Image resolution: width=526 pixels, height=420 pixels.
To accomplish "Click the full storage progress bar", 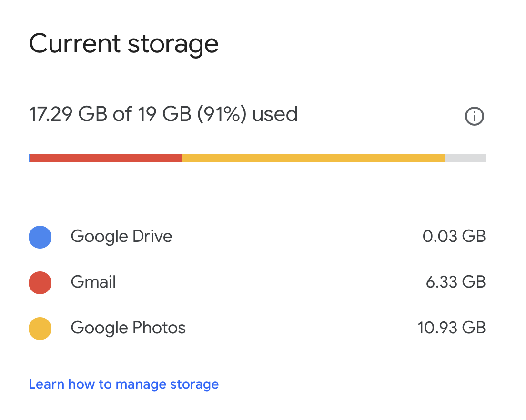I will pyautogui.click(x=257, y=157).
